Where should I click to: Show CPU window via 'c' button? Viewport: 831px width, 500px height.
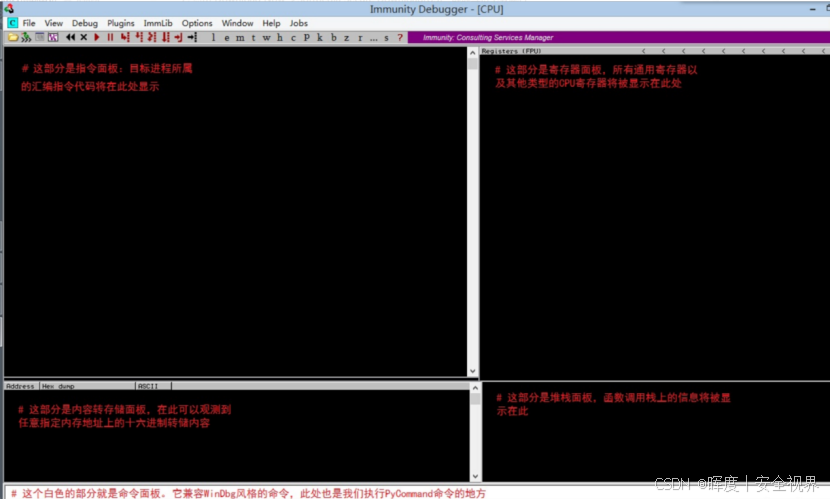coord(293,38)
